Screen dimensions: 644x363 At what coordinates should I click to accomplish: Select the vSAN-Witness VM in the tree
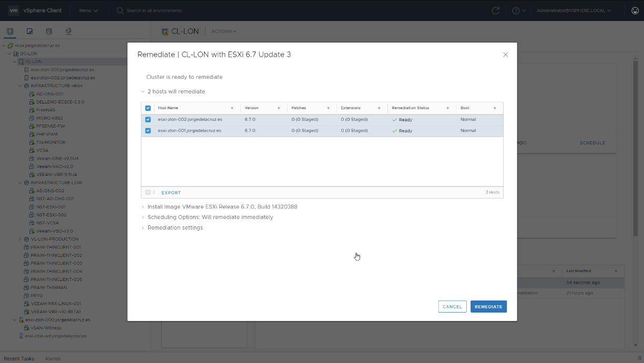click(x=46, y=328)
